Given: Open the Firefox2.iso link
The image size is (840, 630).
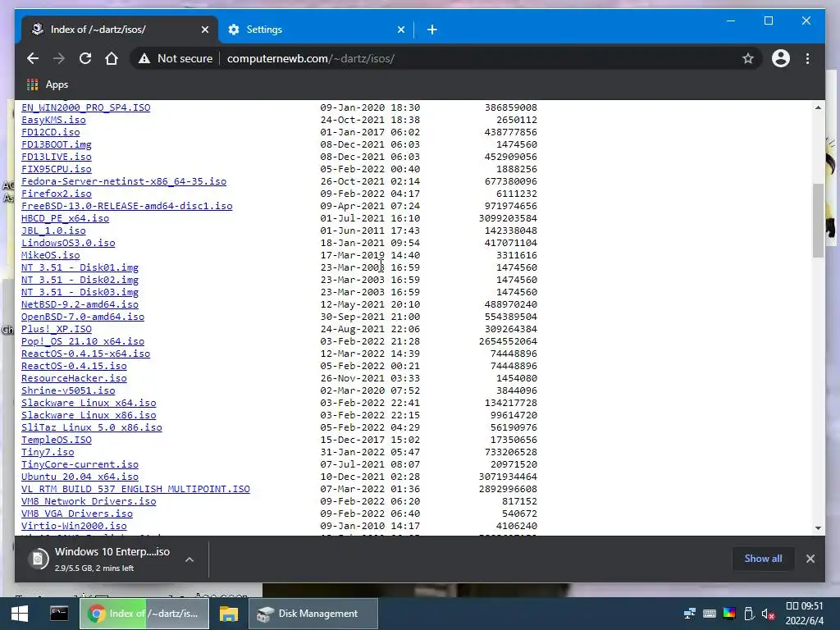Looking at the screenshot, I should (57, 194).
